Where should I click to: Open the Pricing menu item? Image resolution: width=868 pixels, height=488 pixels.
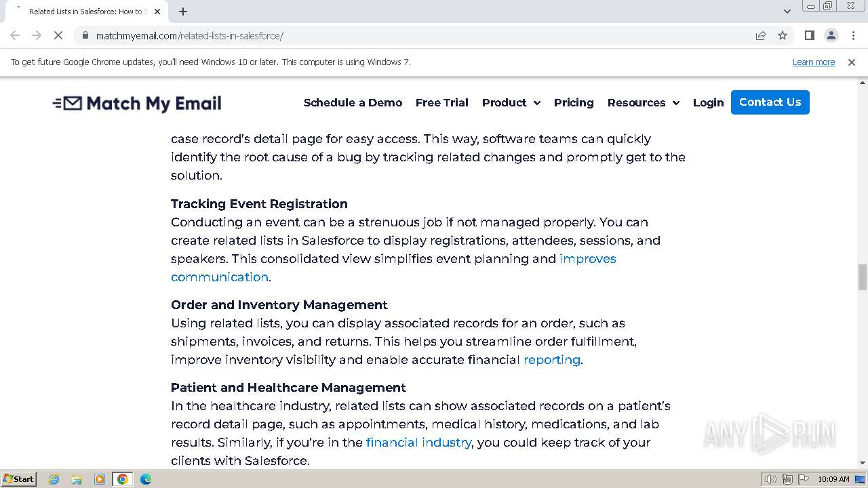pyautogui.click(x=574, y=102)
